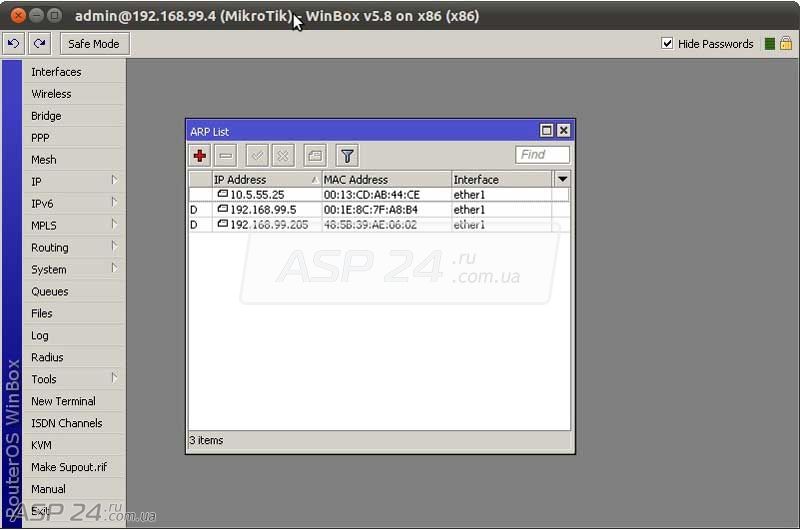
Task: Click the Comment icon in ARP toolbar
Action: [314, 155]
